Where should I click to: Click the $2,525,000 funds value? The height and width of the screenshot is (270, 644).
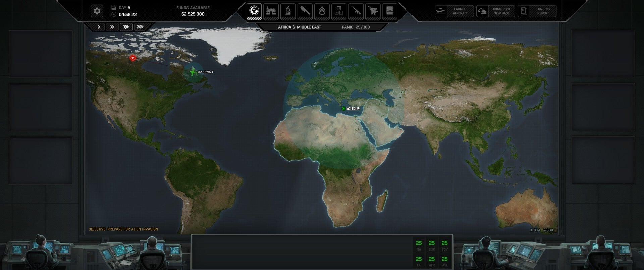pos(193,14)
